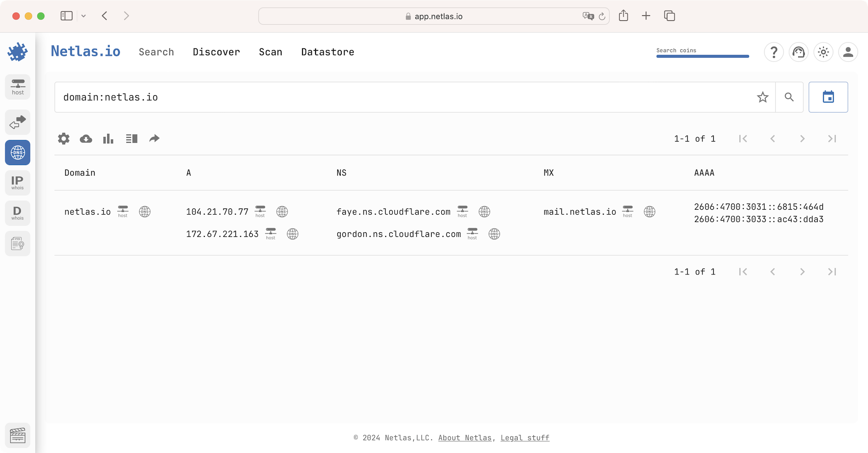
Task: Go to last page of results
Action: coord(832,138)
